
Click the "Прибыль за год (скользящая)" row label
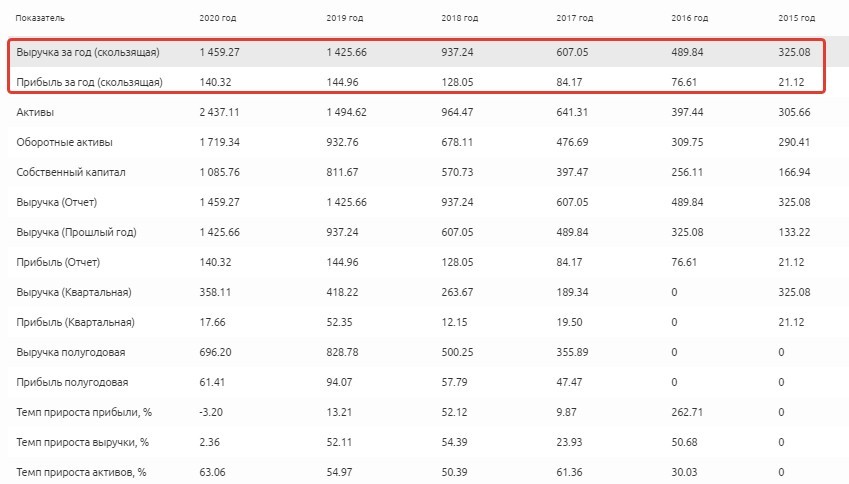pos(89,82)
